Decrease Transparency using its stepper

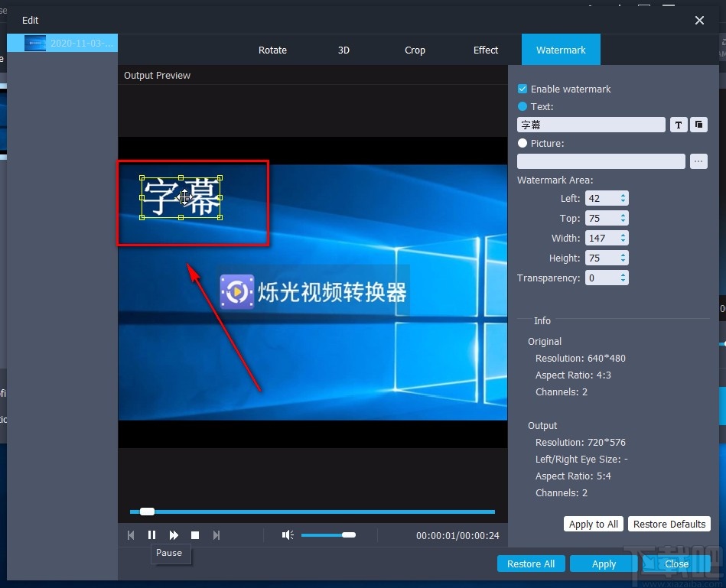point(622,281)
